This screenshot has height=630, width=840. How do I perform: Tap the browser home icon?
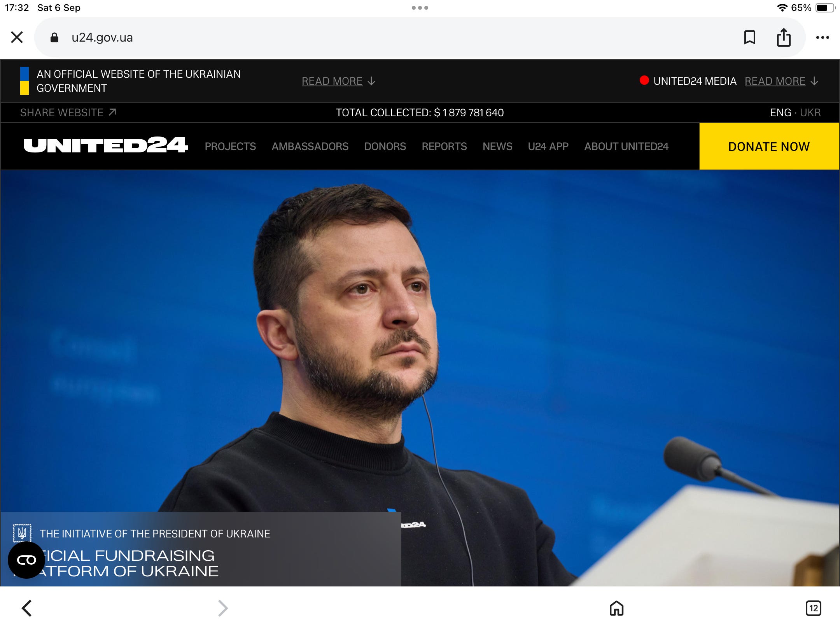616,608
